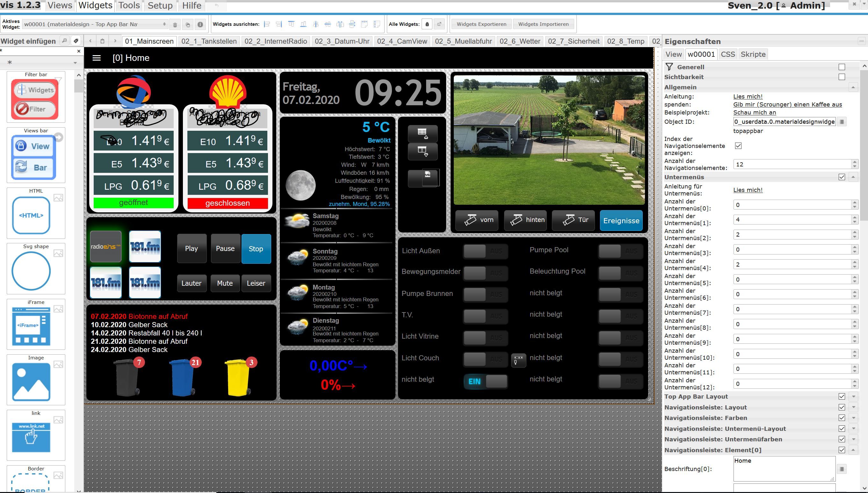Lock all widgets with padlock icon
The width and height of the screenshot is (868, 493).
tap(427, 24)
